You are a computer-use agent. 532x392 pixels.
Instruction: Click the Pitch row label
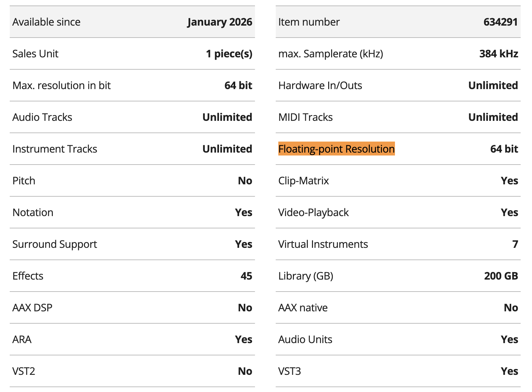24,181
